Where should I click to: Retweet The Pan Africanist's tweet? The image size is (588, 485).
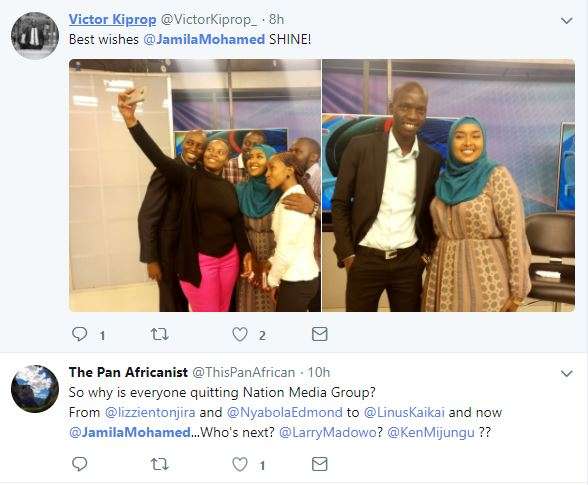(x=159, y=464)
